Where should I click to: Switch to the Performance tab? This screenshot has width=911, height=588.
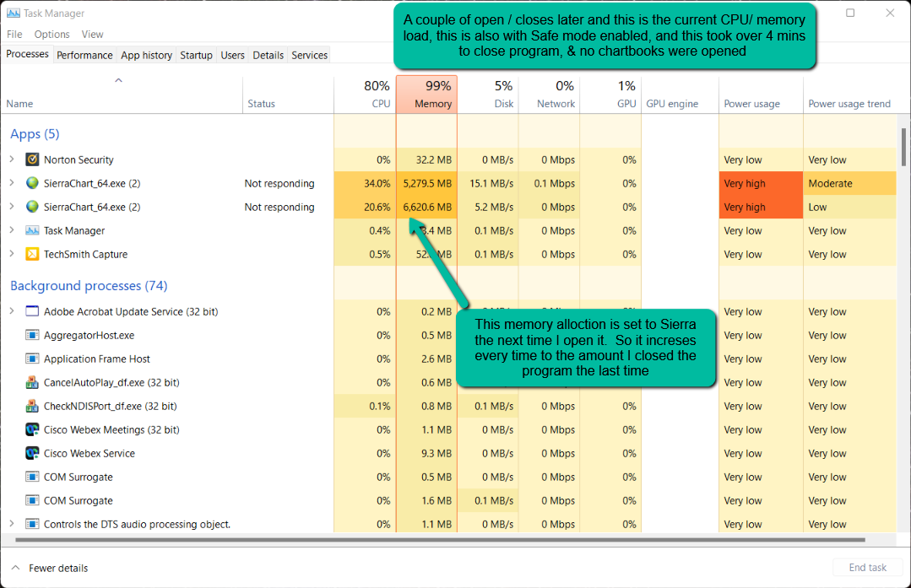[84, 55]
